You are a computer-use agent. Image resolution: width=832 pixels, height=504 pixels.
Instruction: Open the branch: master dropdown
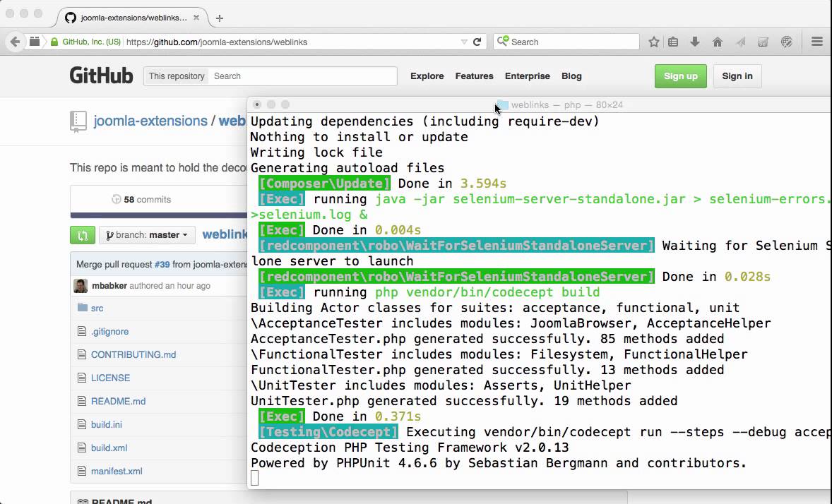pos(147,235)
